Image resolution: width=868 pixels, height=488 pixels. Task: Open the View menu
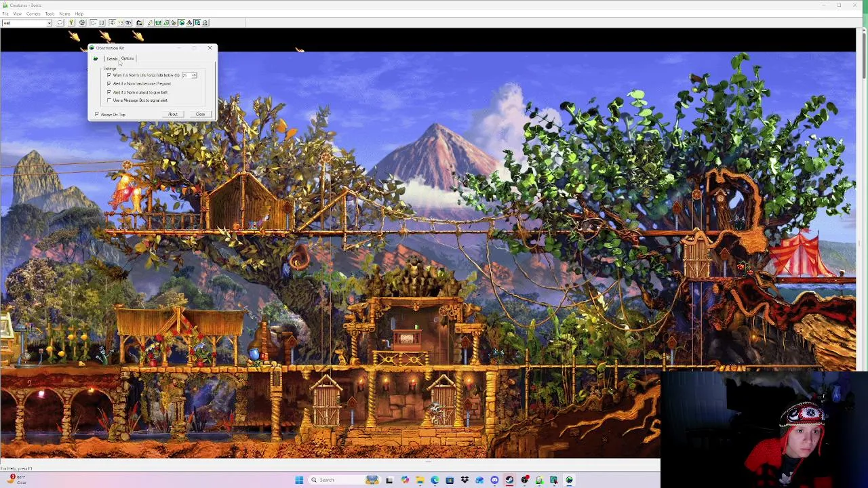pyautogui.click(x=18, y=14)
